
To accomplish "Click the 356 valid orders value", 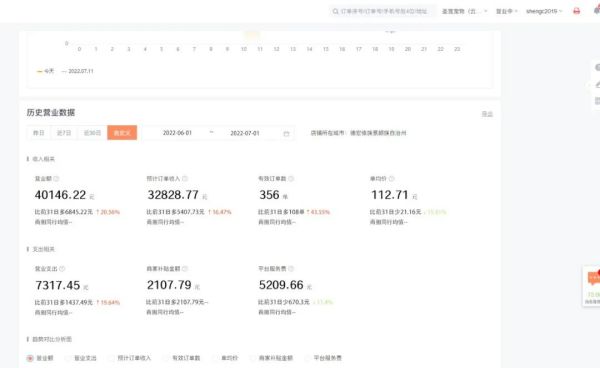I will click(x=269, y=195).
